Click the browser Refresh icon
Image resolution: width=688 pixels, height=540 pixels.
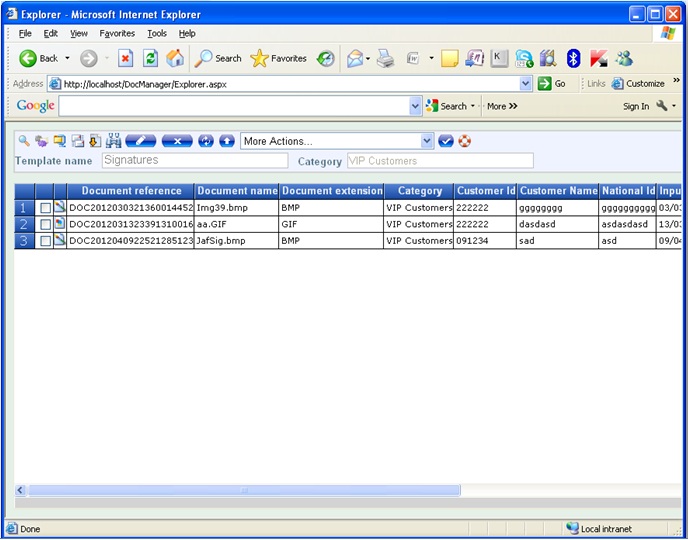click(150, 58)
